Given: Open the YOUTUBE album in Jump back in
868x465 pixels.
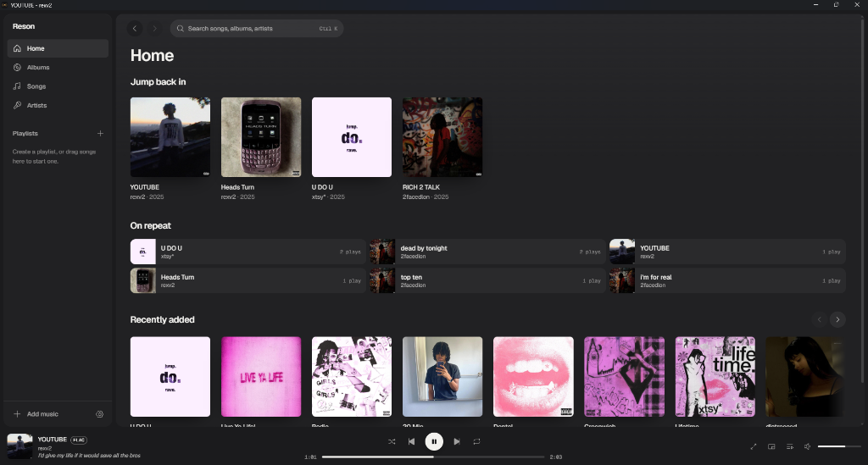Looking at the screenshot, I should 170,137.
